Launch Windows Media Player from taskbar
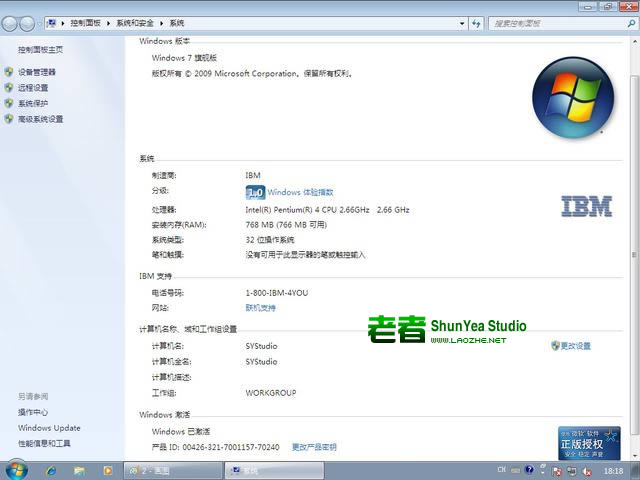Viewport: 640px width, 480px height. click(108, 471)
